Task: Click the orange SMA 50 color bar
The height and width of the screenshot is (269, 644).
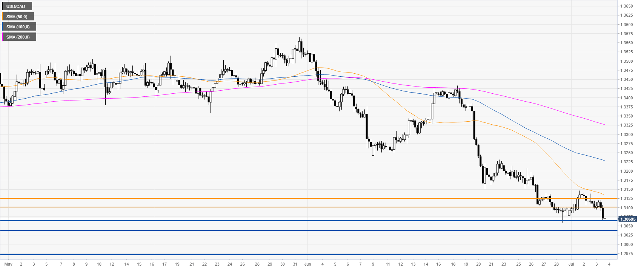Action: (x=2, y=17)
